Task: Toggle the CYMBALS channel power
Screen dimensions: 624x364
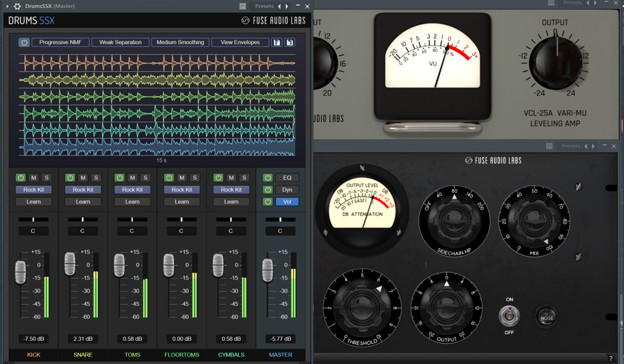Action: [218, 178]
